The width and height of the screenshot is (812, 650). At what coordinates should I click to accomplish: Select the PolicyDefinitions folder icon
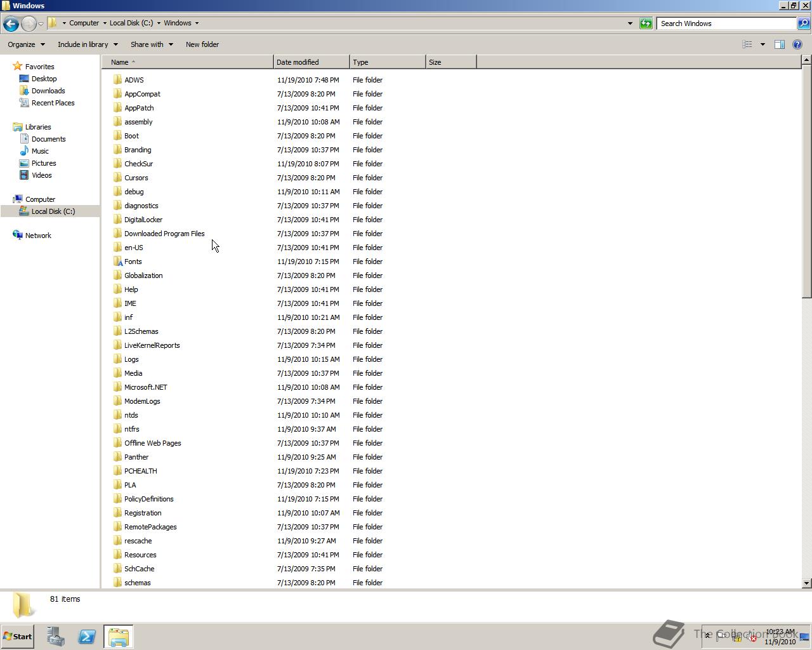point(117,499)
